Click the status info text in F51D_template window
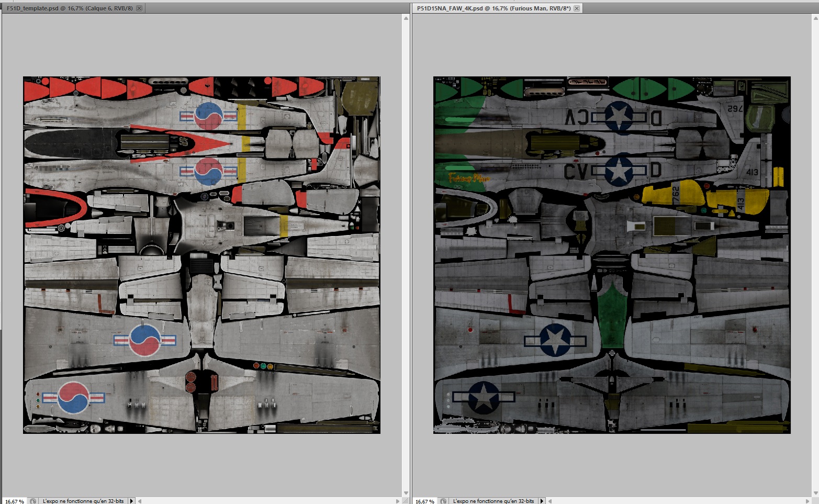Image resolution: width=819 pixels, height=504 pixels. point(83,501)
